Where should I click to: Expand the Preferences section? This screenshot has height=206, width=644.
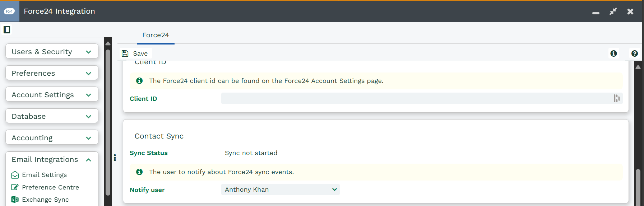[x=52, y=73]
